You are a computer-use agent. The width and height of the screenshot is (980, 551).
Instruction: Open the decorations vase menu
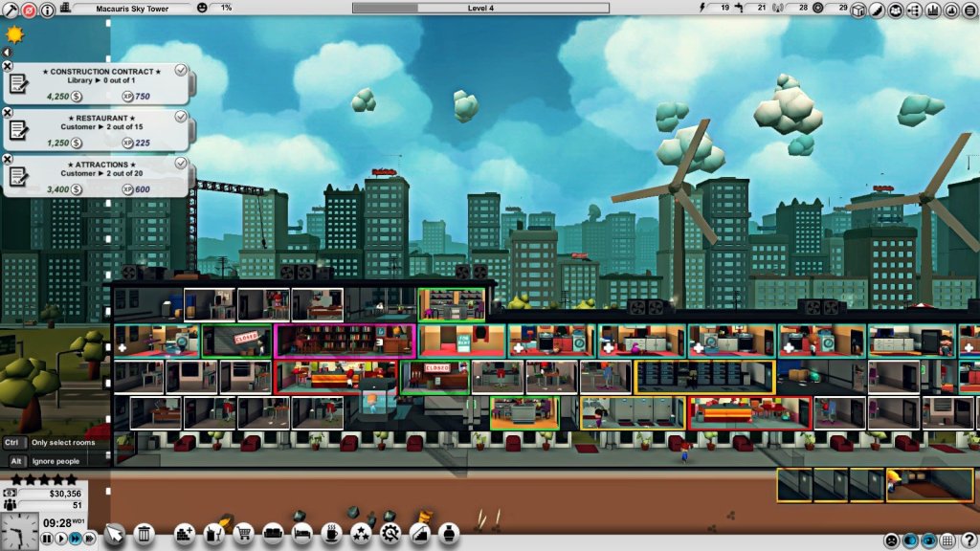(448, 535)
